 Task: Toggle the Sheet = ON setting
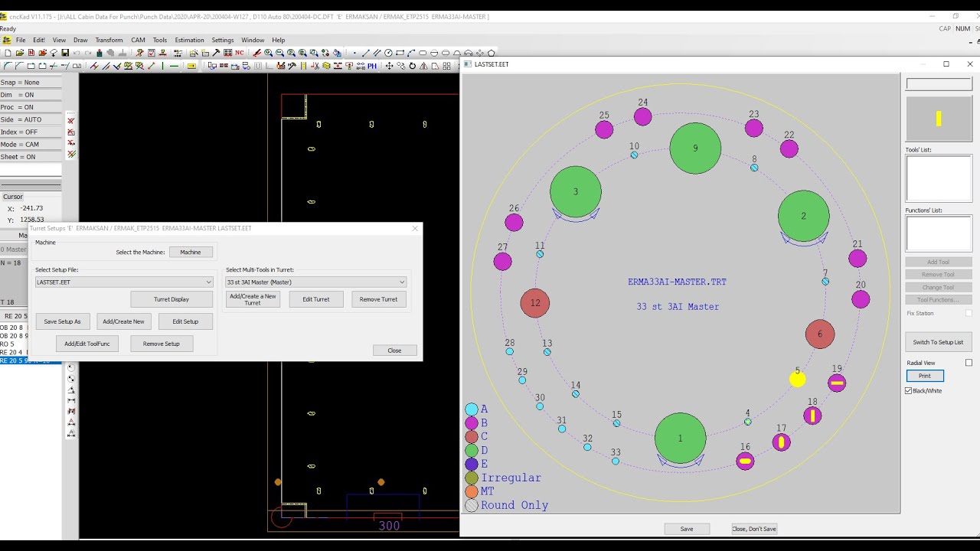coord(31,157)
